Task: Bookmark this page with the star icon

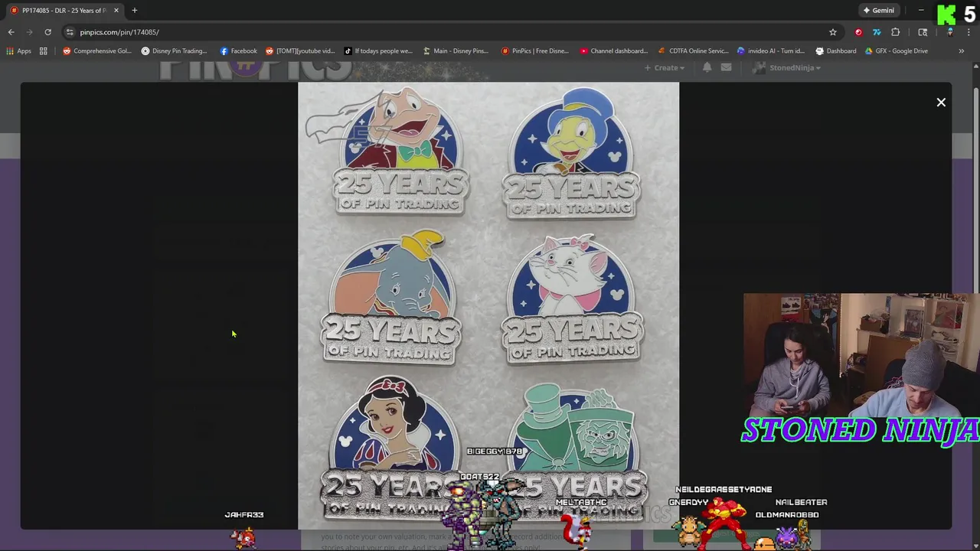Action: 833,32
